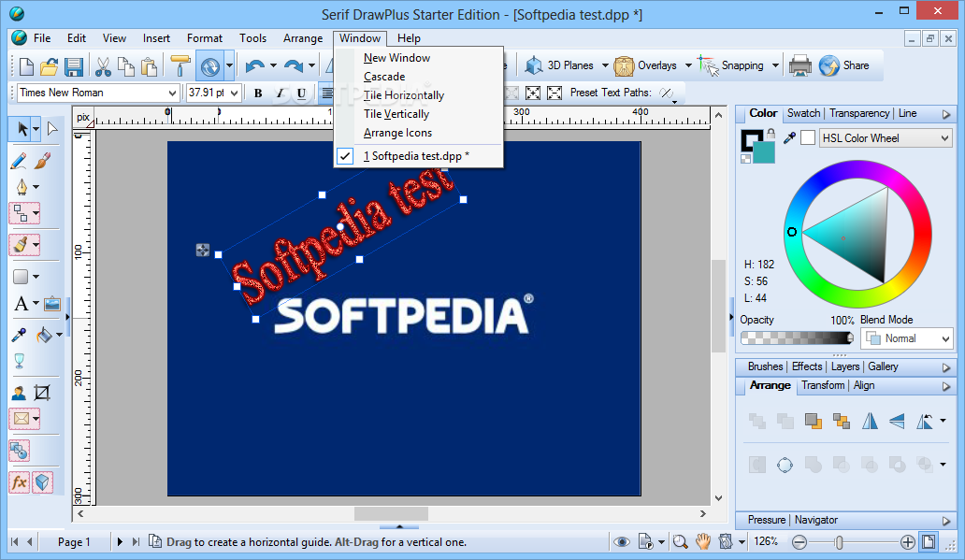This screenshot has width=965, height=560.
Task: Pick the Color Picker eyedropper tool
Action: (19, 335)
